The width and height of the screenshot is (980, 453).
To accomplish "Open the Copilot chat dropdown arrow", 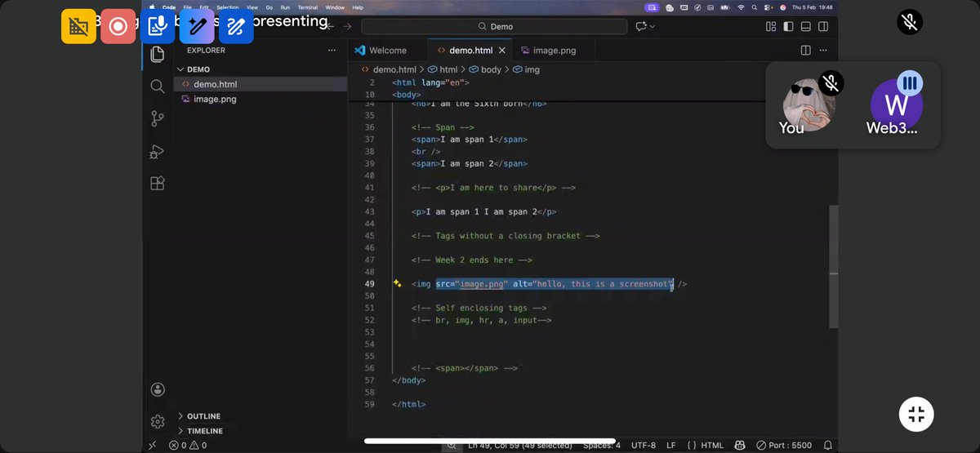I will click(652, 26).
